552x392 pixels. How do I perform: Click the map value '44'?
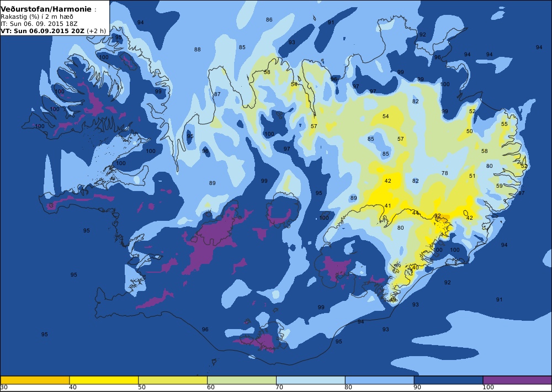point(416,213)
